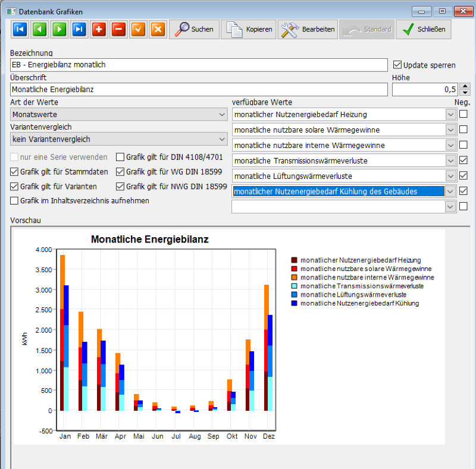
Task: Click the next record arrow icon
Action: tap(59, 29)
